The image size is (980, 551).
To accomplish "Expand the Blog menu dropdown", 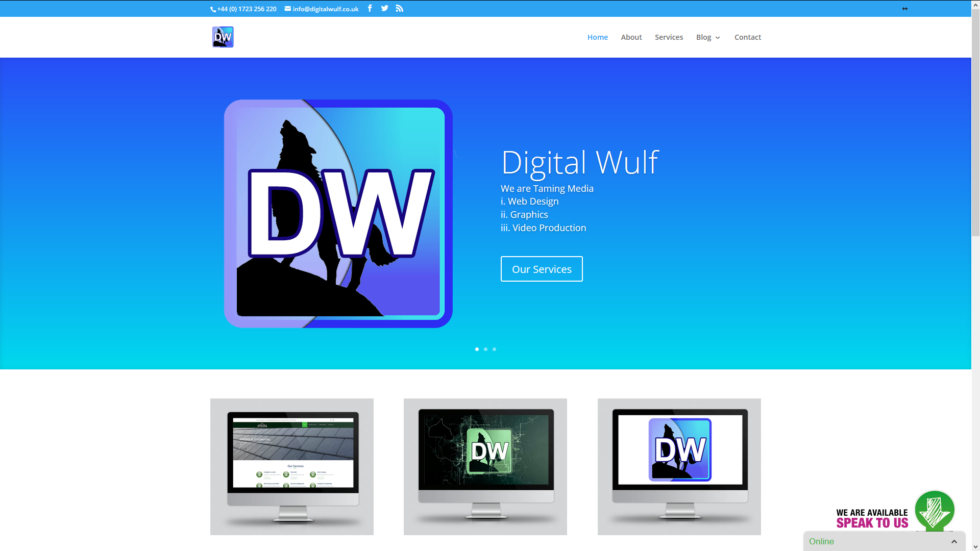I will click(x=708, y=37).
